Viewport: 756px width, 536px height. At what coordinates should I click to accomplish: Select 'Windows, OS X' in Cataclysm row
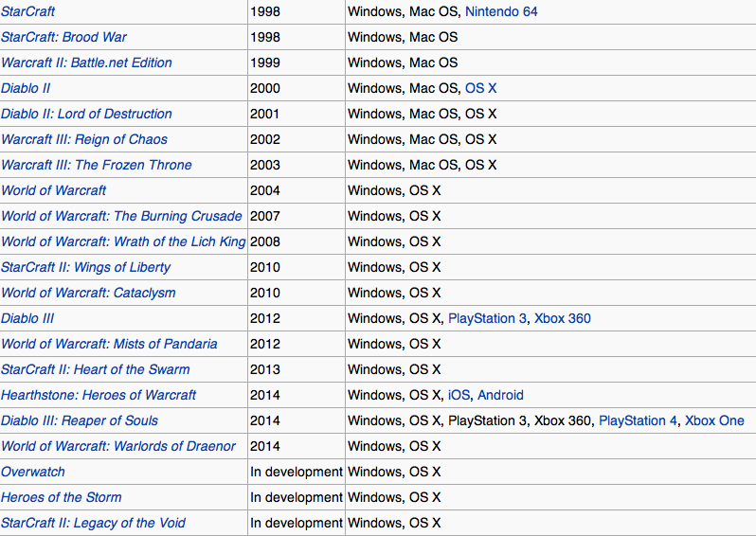(x=394, y=293)
